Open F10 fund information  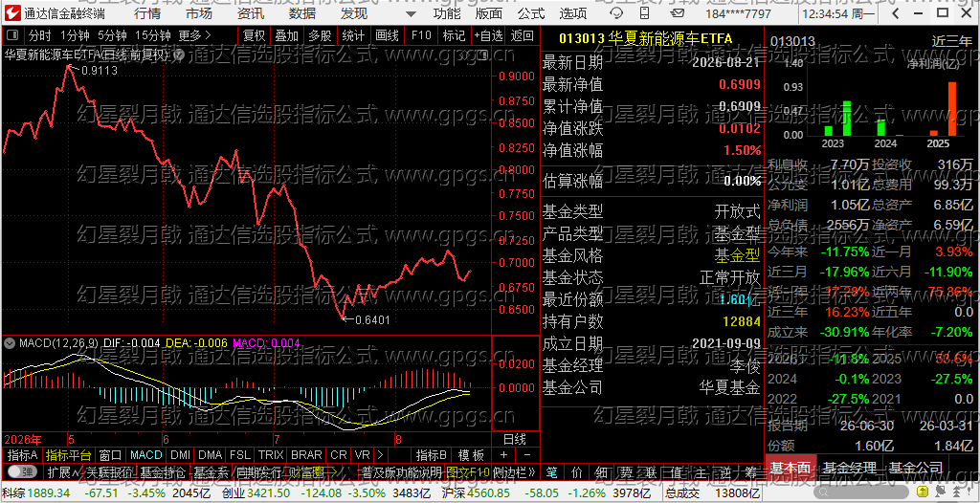click(x=421, y=35)
